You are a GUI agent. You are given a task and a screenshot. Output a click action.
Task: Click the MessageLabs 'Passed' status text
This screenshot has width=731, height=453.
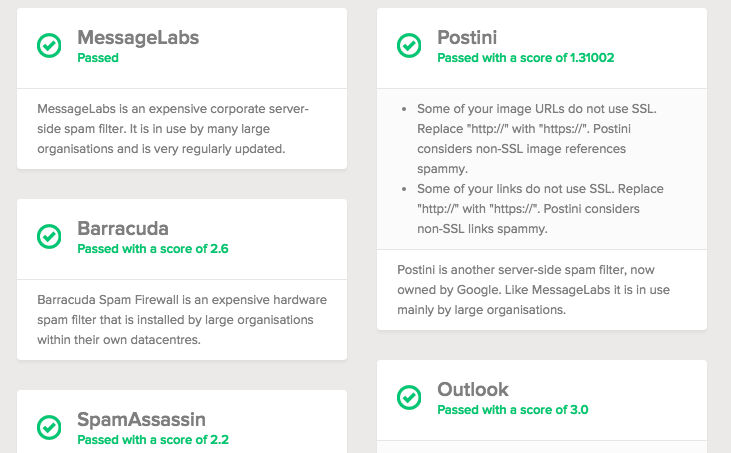98,58
